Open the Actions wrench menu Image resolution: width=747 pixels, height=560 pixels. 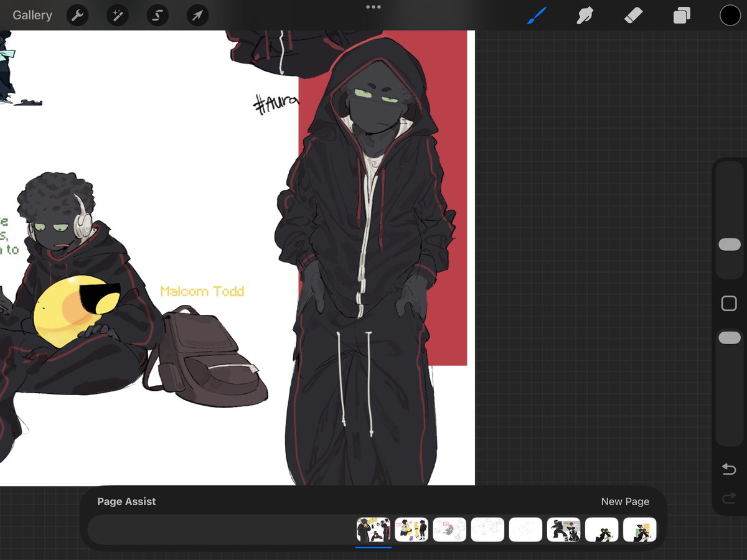pyautogui.click(x=77, y=16)
